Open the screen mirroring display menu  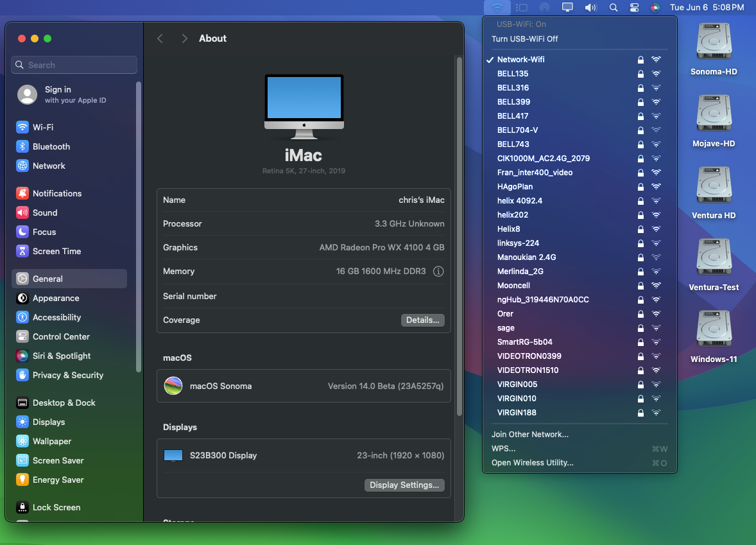pos(567,8)
